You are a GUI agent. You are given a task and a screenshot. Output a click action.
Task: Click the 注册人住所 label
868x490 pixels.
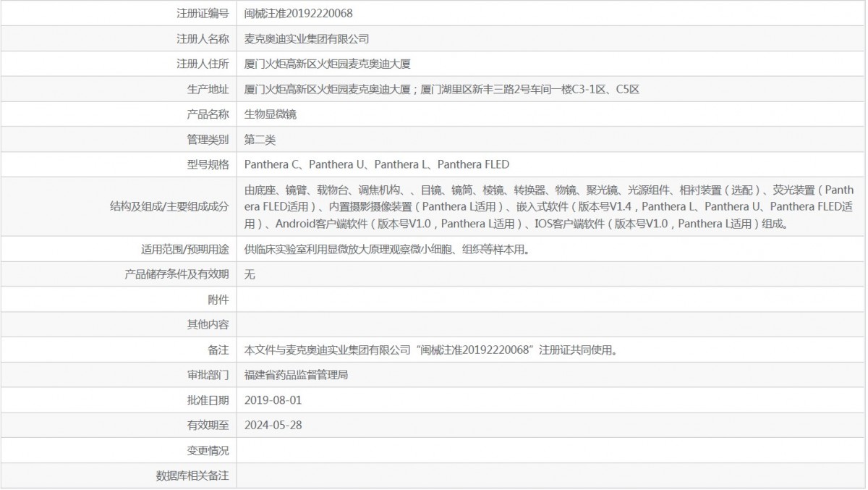point(203,64)
